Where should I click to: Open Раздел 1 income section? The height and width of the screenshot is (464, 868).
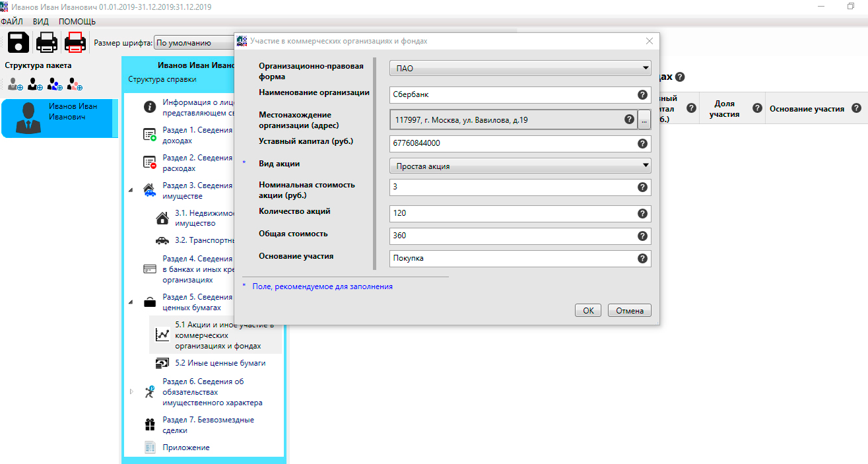click(198, 135)
